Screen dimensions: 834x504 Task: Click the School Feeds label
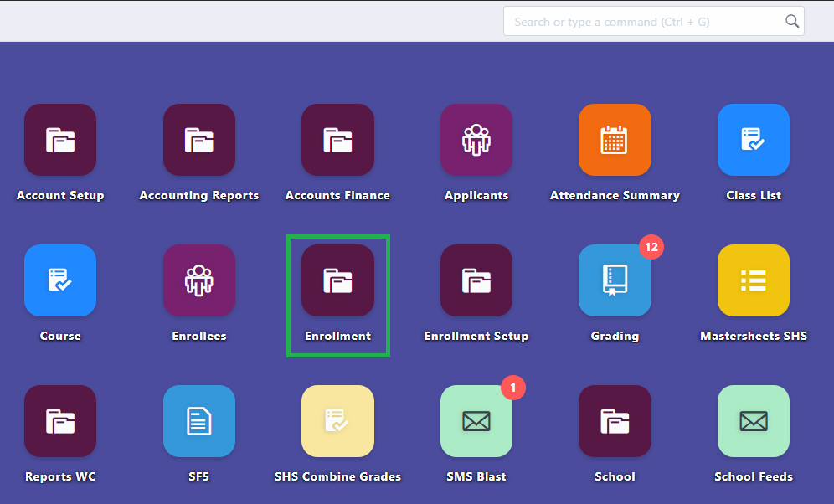point(754,477)
